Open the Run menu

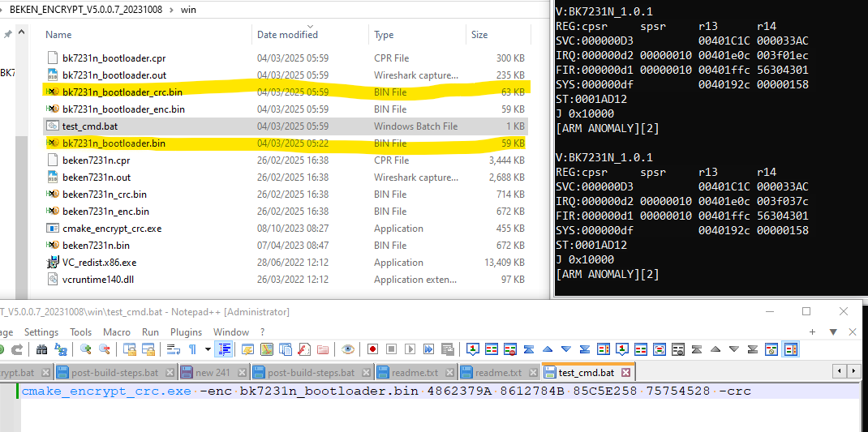point(151,331)
